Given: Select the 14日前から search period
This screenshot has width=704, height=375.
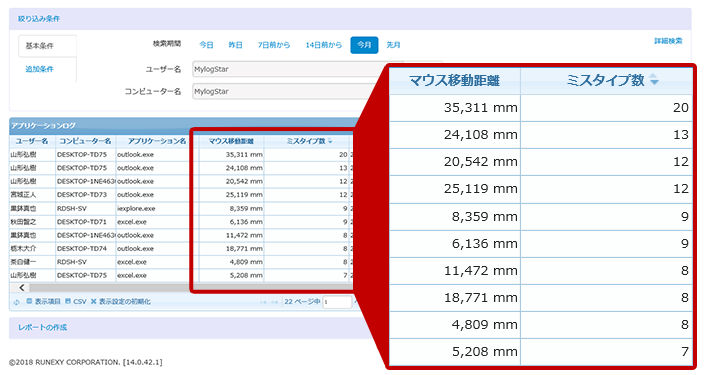Looking at the screenshot, I should pyautogui.click(x=323, y=45).
